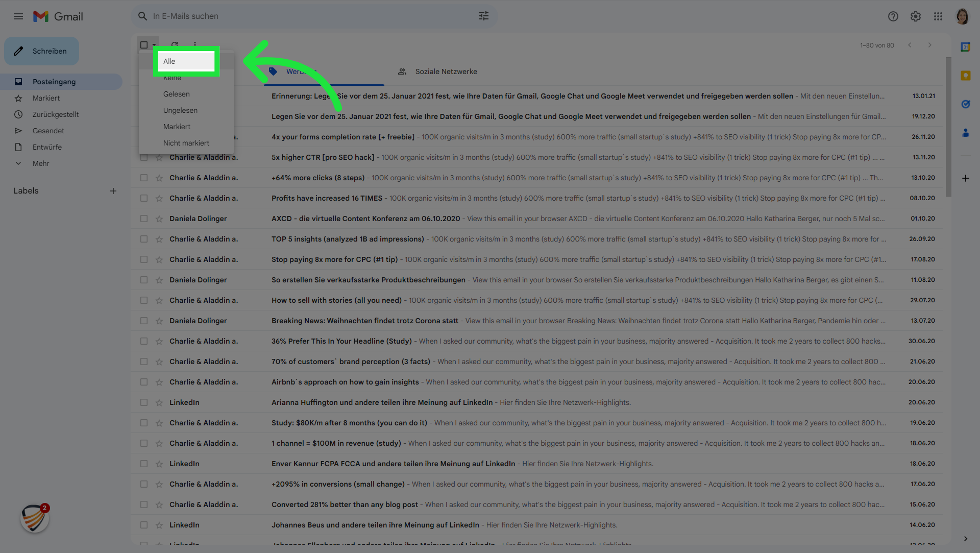Open the Help question mark icon

click(893, 16)
